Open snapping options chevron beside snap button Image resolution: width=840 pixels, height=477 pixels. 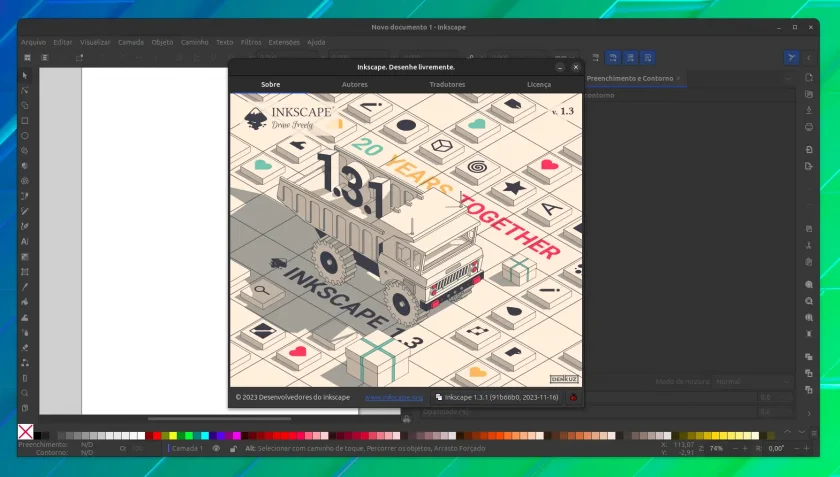coord(809,57)
